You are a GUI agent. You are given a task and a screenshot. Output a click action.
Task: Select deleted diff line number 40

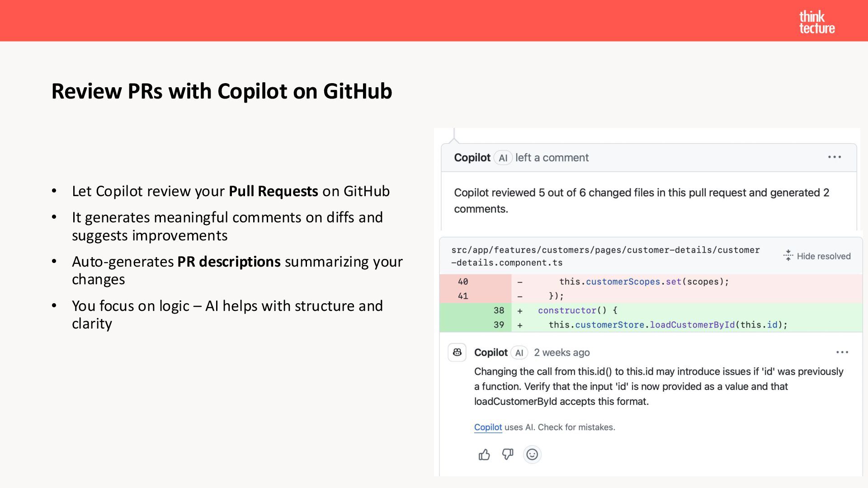click(463, 282)
